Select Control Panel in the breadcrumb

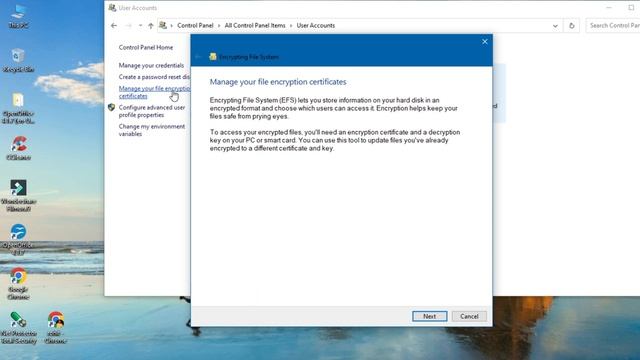[x=195, y=25]
